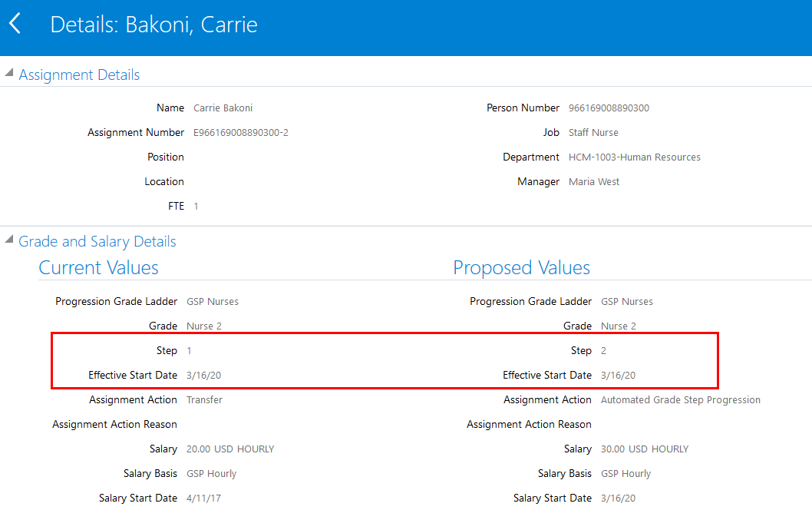Click the Assignment Details section heading

[79, 75]
